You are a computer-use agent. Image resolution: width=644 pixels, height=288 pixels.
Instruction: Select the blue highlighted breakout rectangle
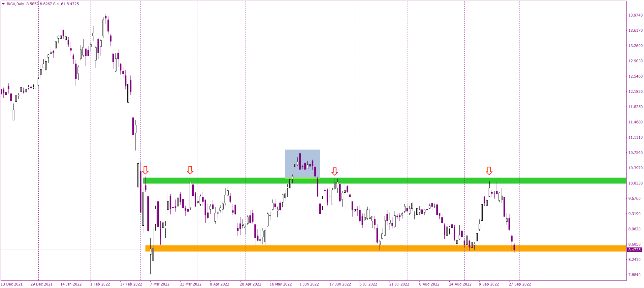click(x=303, y=164)
